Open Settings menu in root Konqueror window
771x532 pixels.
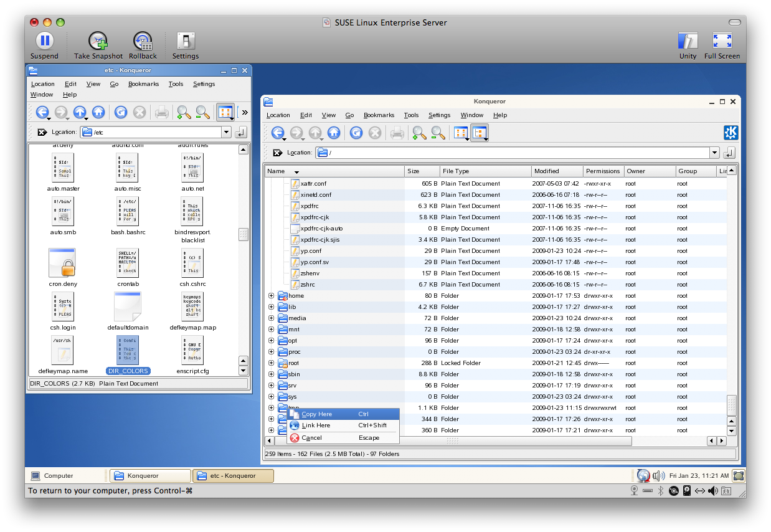439,115
